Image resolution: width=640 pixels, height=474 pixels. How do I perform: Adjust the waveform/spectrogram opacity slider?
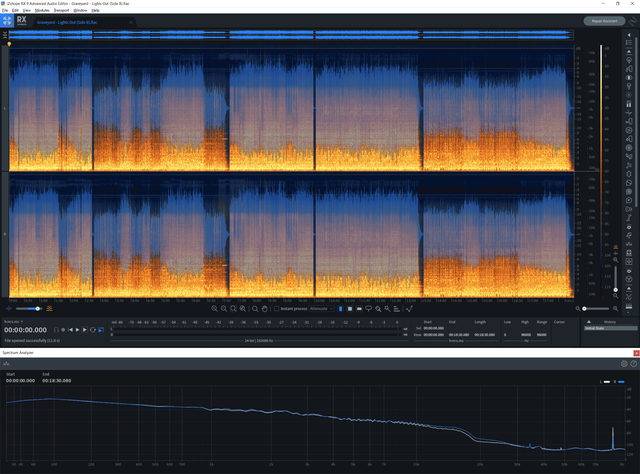(x=29, y=309)
